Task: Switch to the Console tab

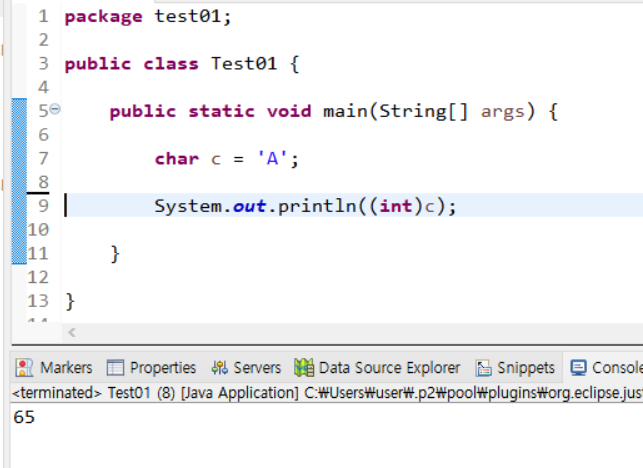Action: click(x=607, y=368)
